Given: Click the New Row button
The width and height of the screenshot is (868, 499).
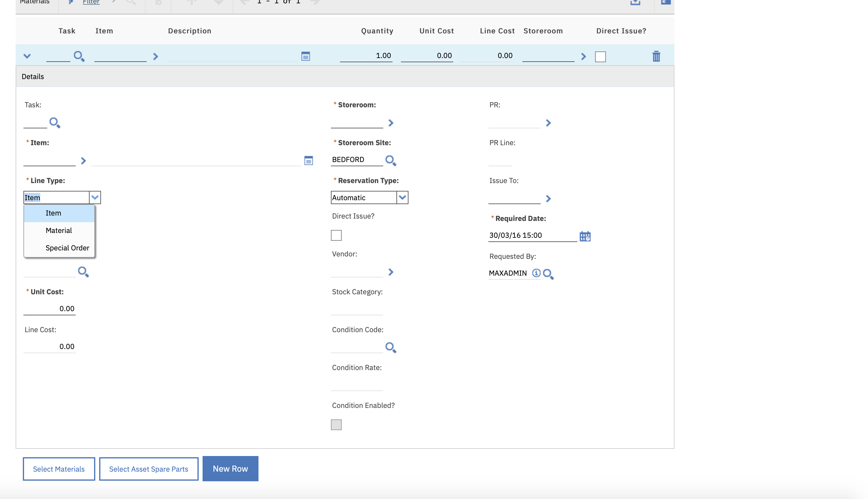Looking at the screenshot, I should click(x=230, y=469).
